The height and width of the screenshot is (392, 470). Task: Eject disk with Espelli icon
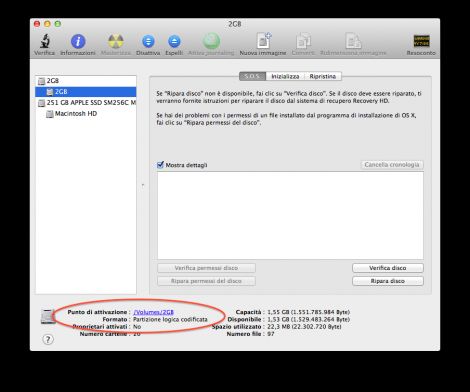[174, 41]
